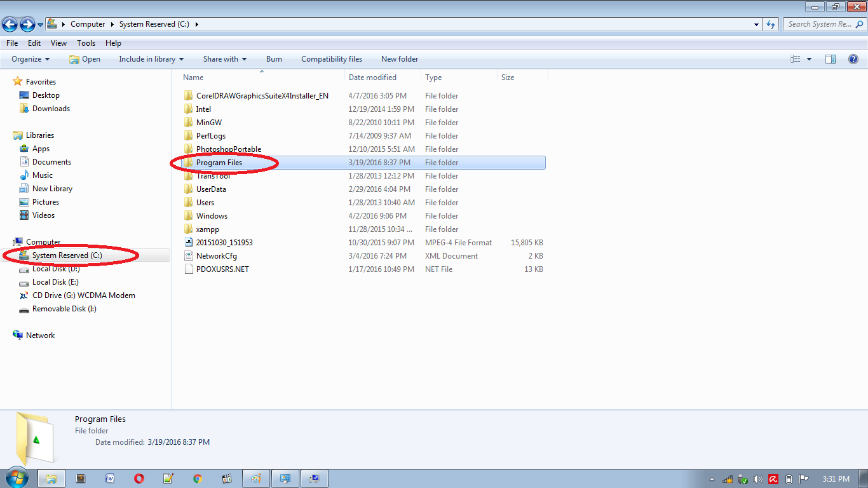Select the xampp folder
Image resolution: width=868 pixels, height=488 pixels.
(x=208, y=229)
